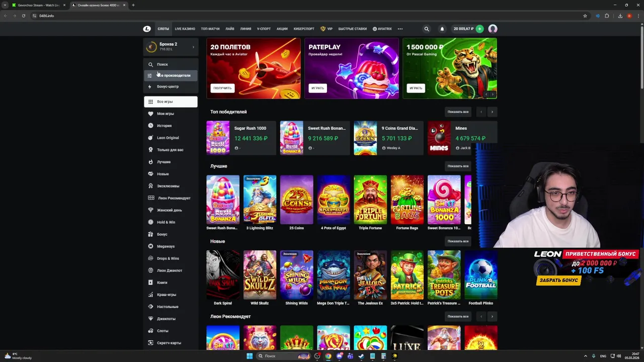
Task: Click ПОЛУЧИТЬ on the 20 Полетов banner
Action: point(222,88)
